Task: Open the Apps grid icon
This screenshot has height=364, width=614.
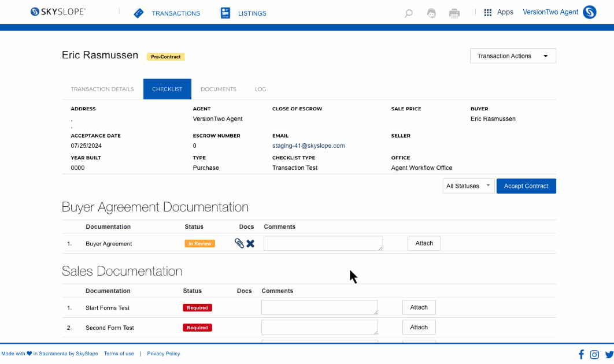Action: click(x=487, y=13)
